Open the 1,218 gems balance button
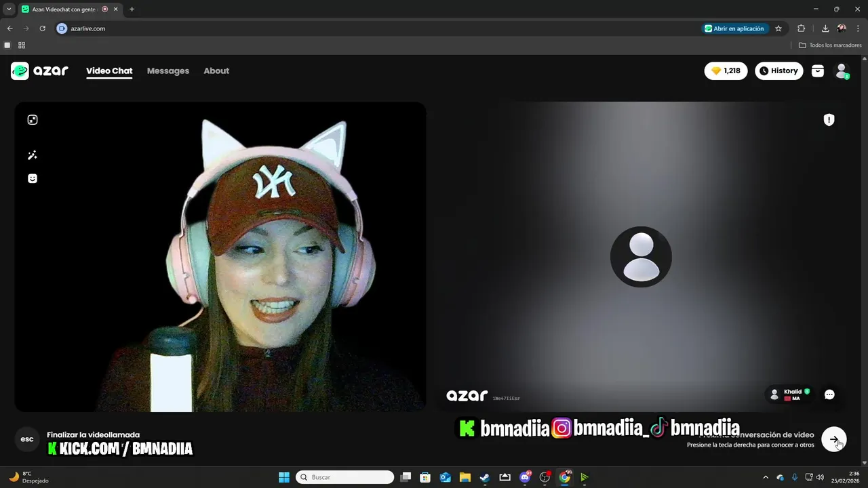868x488 pixels. (726, 70)
